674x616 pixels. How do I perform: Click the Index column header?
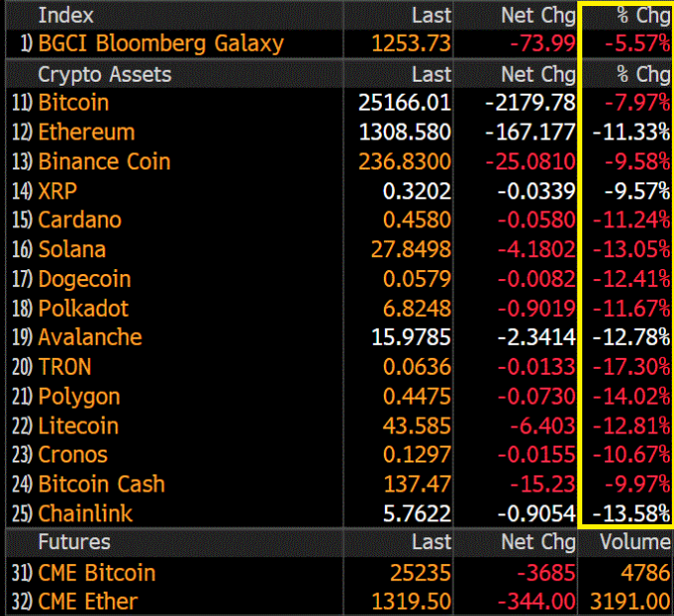[x=66, y=16]
